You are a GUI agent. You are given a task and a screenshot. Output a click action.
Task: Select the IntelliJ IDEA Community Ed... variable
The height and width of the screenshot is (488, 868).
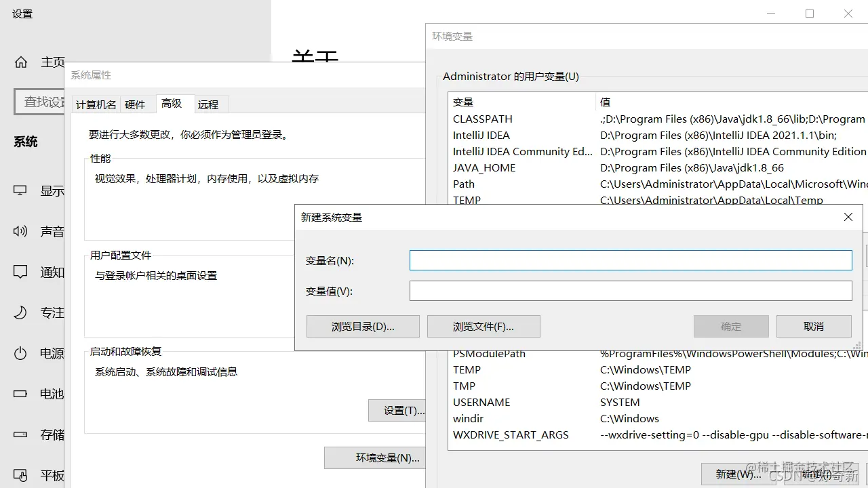(x=659, y=151)
